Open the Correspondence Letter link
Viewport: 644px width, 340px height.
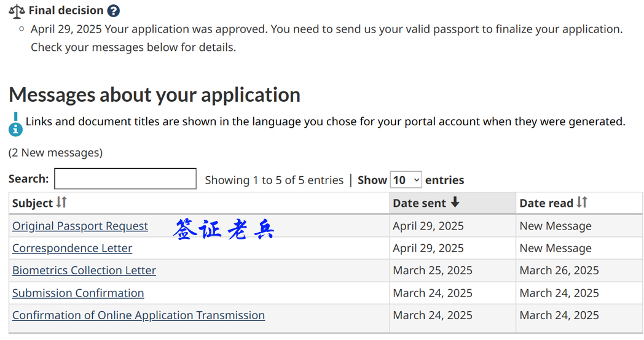73,248
